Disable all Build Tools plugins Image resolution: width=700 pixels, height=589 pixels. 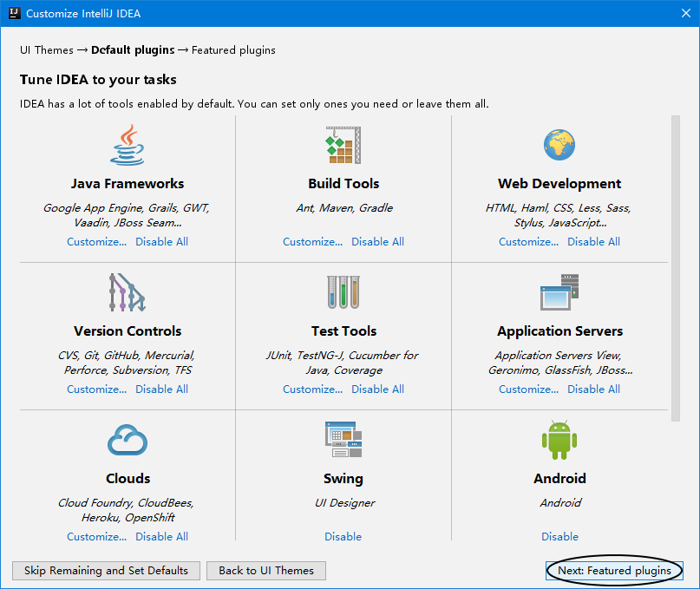(x=377, y=242)
